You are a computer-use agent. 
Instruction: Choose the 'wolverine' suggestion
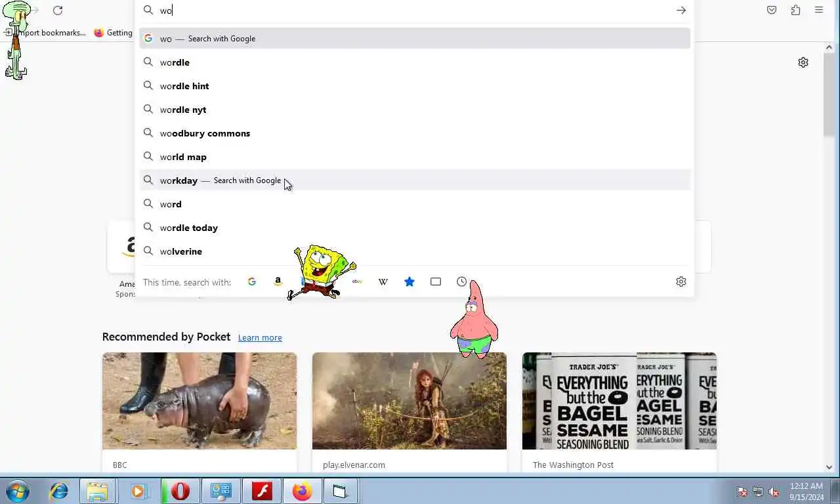pyautogui.click(x=415, y=251)
